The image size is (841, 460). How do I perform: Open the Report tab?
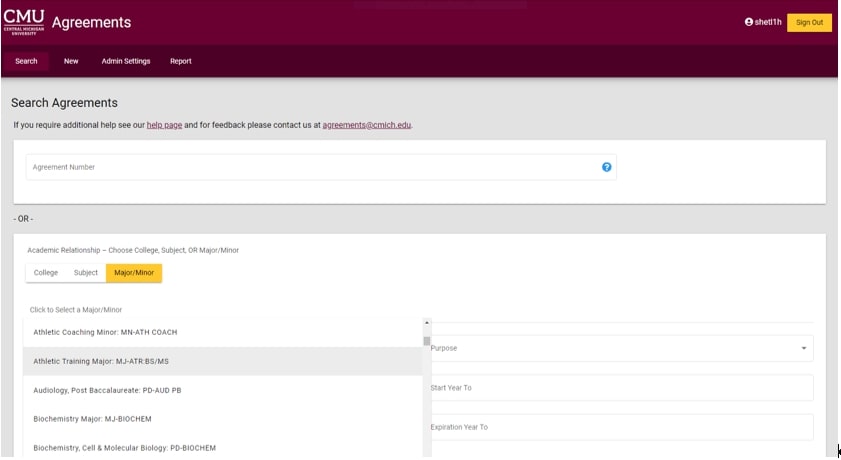181,61
